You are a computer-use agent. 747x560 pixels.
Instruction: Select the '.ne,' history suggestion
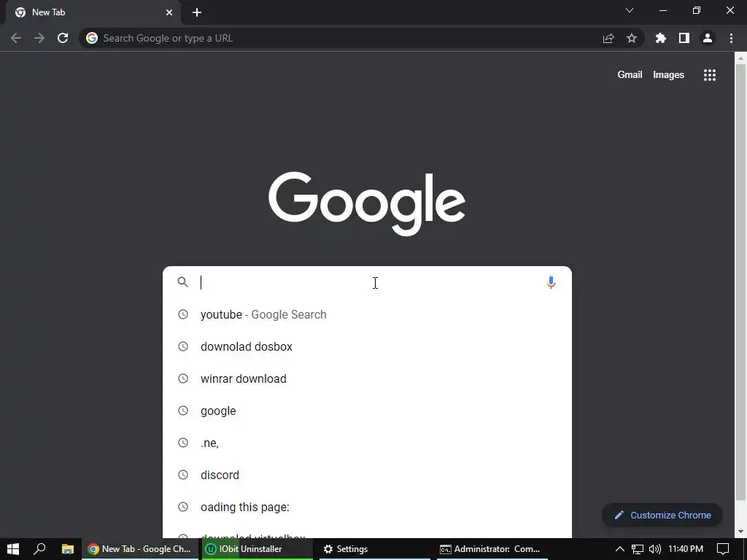click(367, 443)
